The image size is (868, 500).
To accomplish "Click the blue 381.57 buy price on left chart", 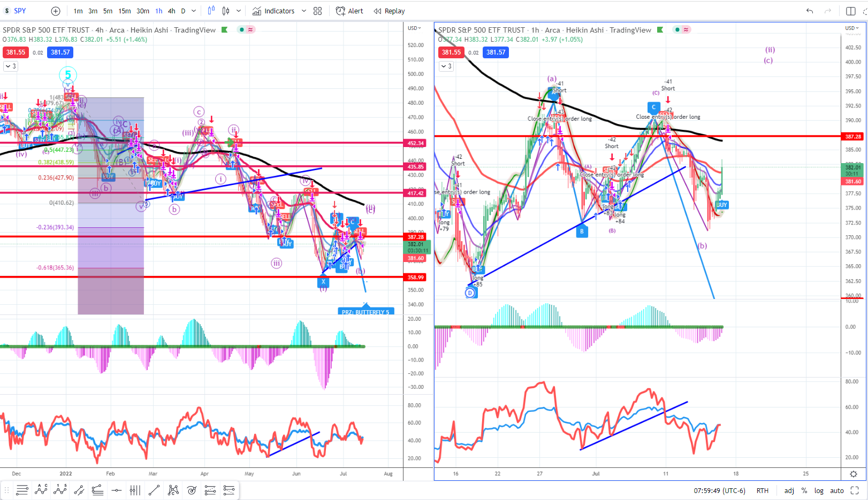I will tap(60, 52).
